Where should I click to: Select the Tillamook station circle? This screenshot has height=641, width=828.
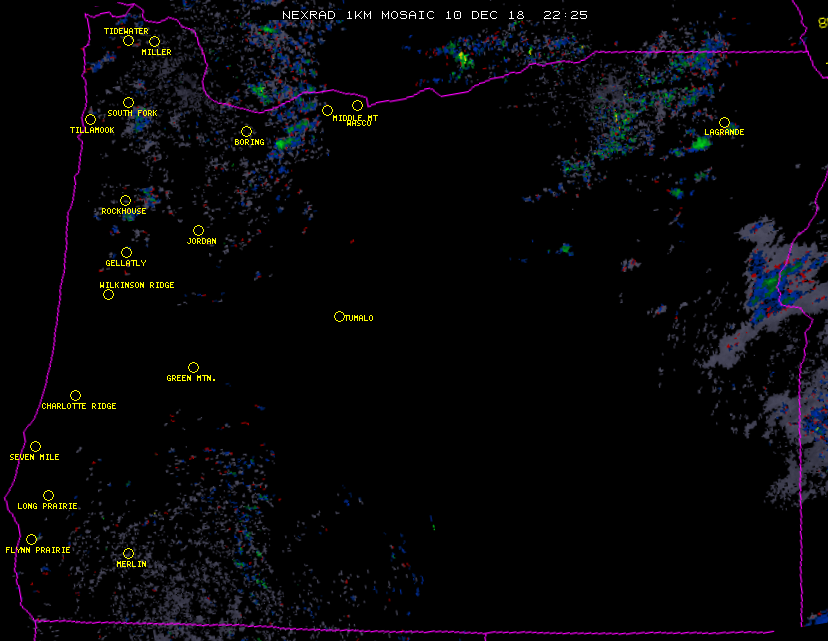coord(90,120)
